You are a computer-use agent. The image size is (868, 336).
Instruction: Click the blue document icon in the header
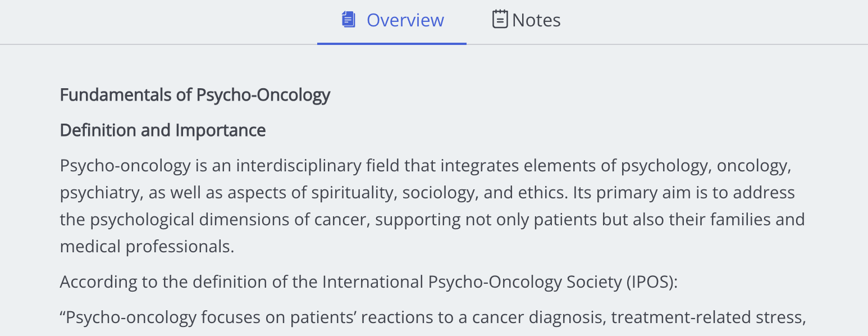tap(349, 19)
